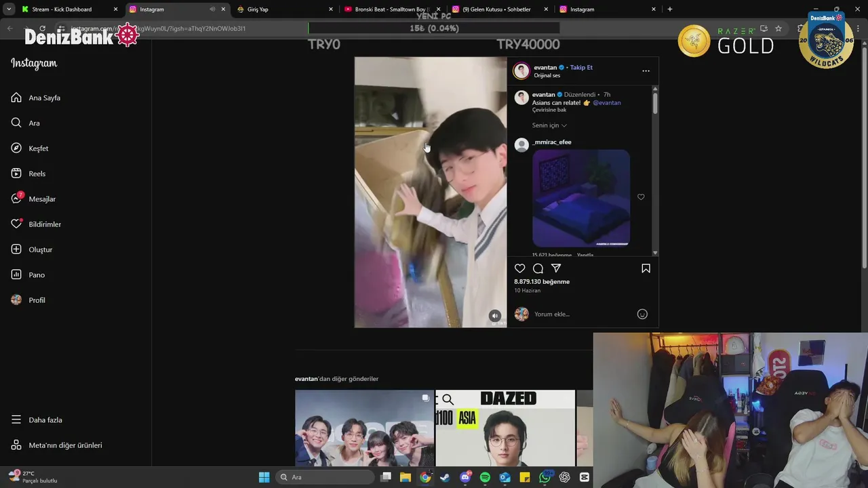
Task: Open Outlook from the taskbar
Action: 505,477
